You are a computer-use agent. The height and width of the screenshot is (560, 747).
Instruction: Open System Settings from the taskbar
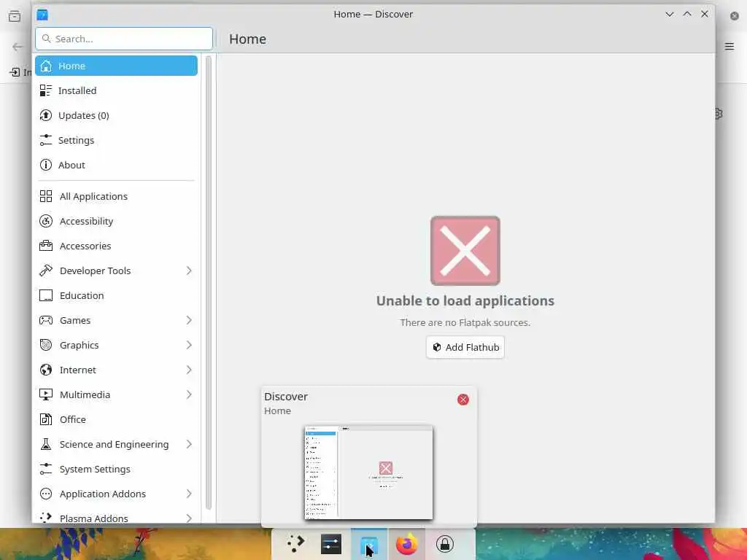coord(331,544)
